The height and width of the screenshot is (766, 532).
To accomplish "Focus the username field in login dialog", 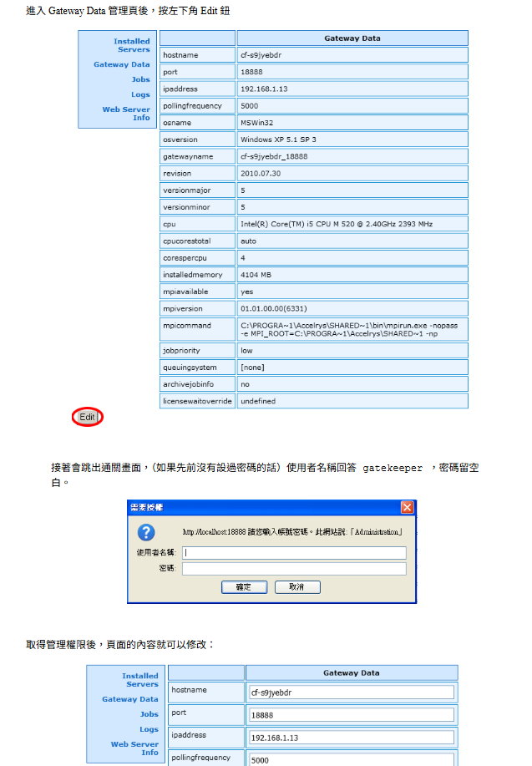I will pos(294,552).
